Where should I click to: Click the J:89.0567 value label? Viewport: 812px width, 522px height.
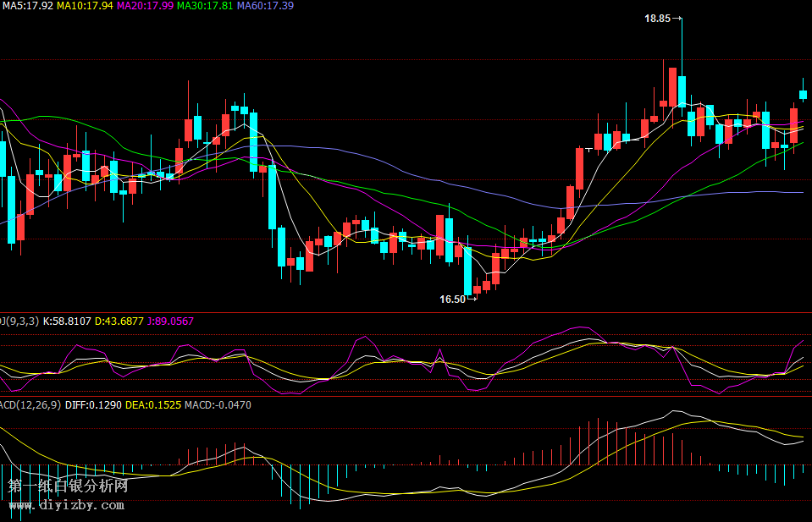tap(169, 321)
